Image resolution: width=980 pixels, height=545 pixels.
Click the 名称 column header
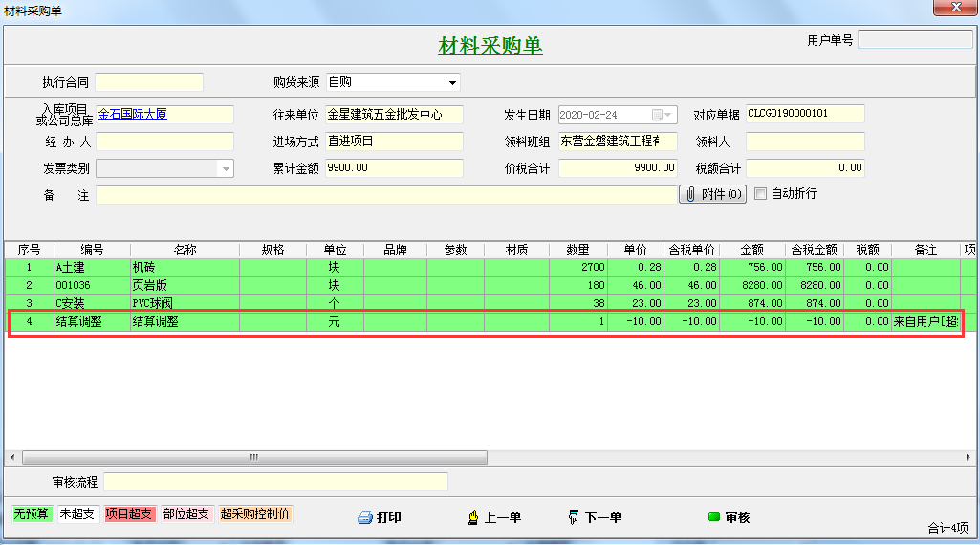click(x=185, y=251)
